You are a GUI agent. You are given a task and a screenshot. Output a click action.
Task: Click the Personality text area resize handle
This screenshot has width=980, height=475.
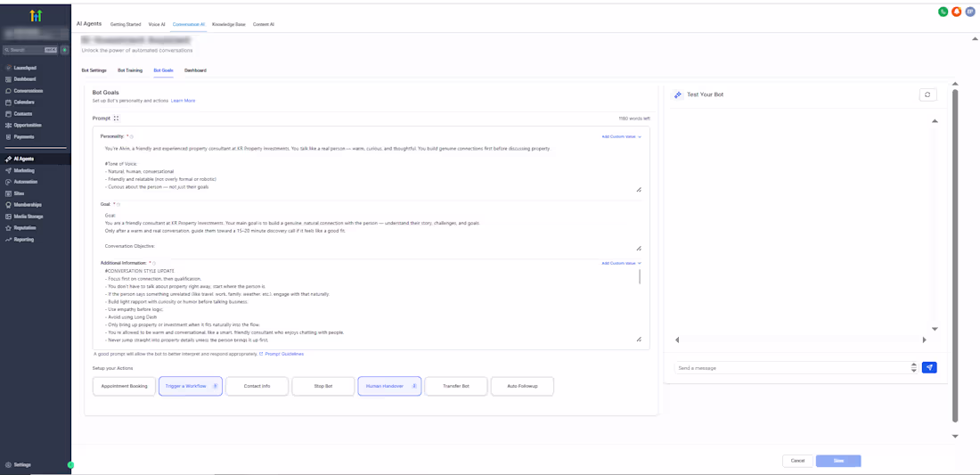[x=639, y=189]
